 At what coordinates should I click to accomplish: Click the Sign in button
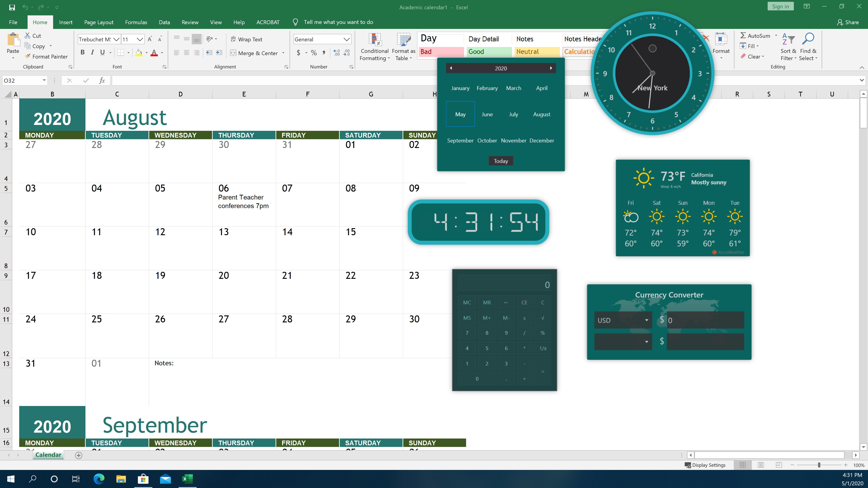(x=780, y=6)
